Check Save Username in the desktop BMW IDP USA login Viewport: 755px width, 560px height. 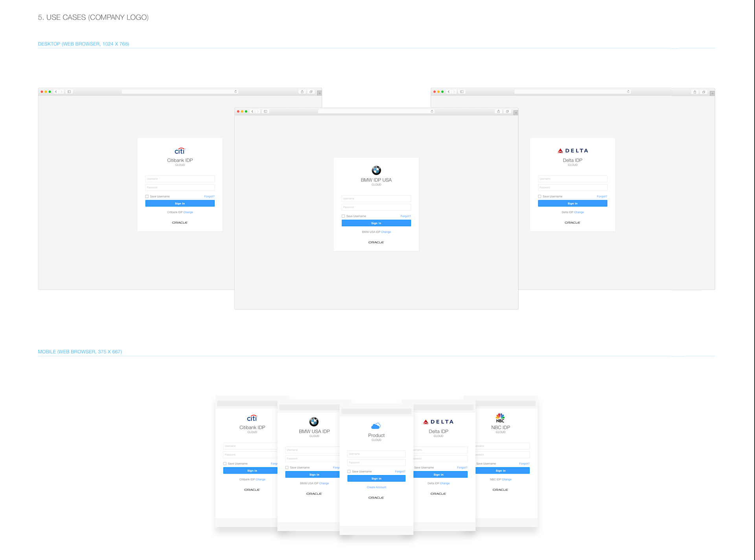click(x=343, y=216)
